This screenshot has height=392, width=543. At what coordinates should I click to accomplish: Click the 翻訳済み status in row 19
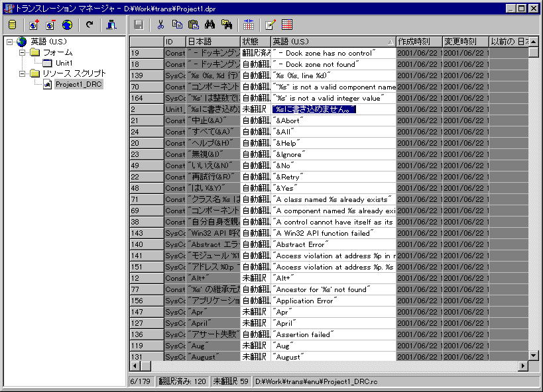255,53
